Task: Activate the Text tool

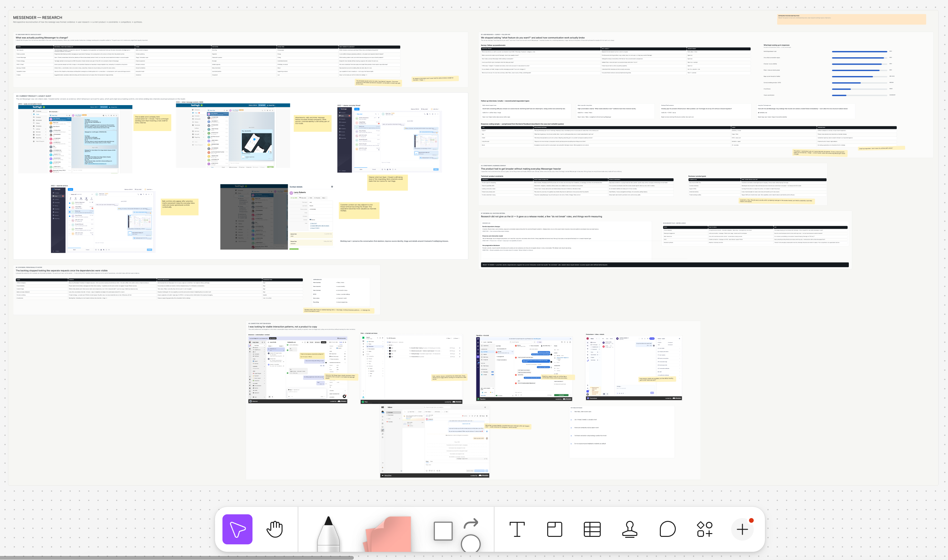Action: coord(517,529)
